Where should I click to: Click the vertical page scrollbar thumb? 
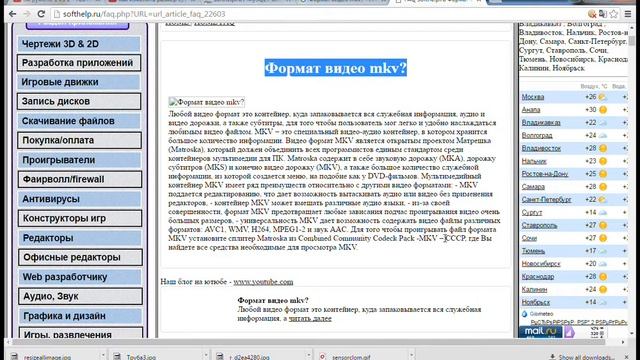coord(632,41)
